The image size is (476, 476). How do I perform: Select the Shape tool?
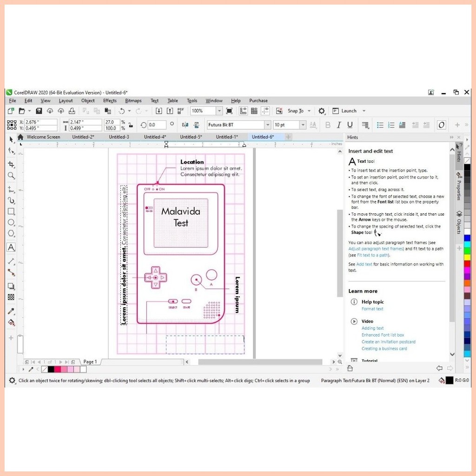(11, 151)
